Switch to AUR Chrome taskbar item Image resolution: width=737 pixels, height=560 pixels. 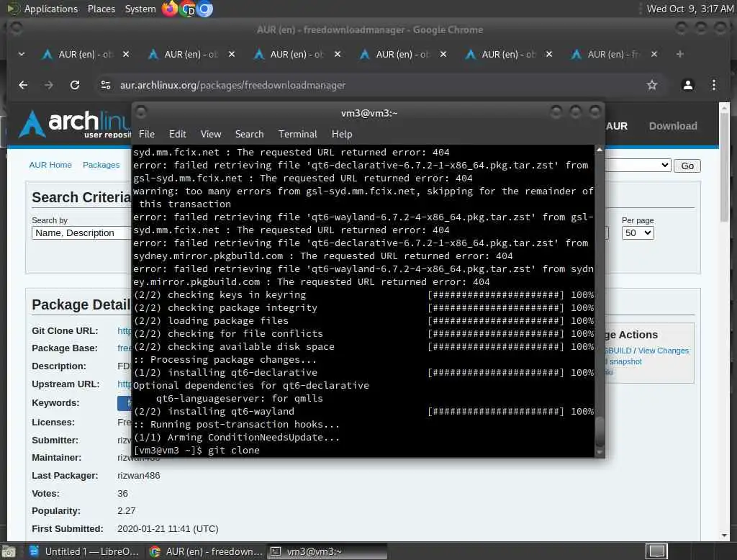205,551
